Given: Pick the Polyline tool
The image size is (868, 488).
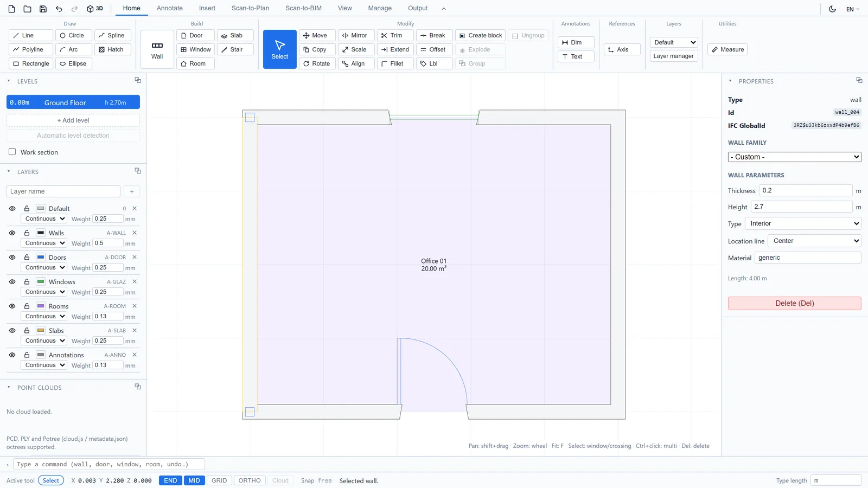Looking at the screenshot, I should [x=31, y=49].
